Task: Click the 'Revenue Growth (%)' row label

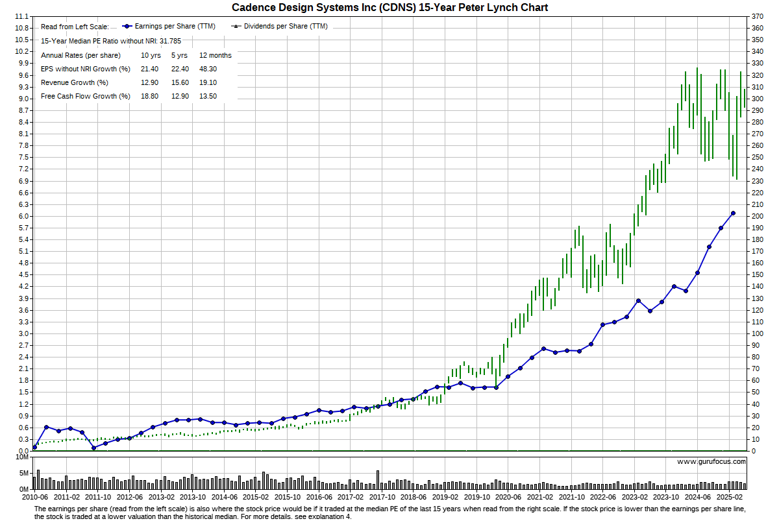Action: tap(74, 82)
